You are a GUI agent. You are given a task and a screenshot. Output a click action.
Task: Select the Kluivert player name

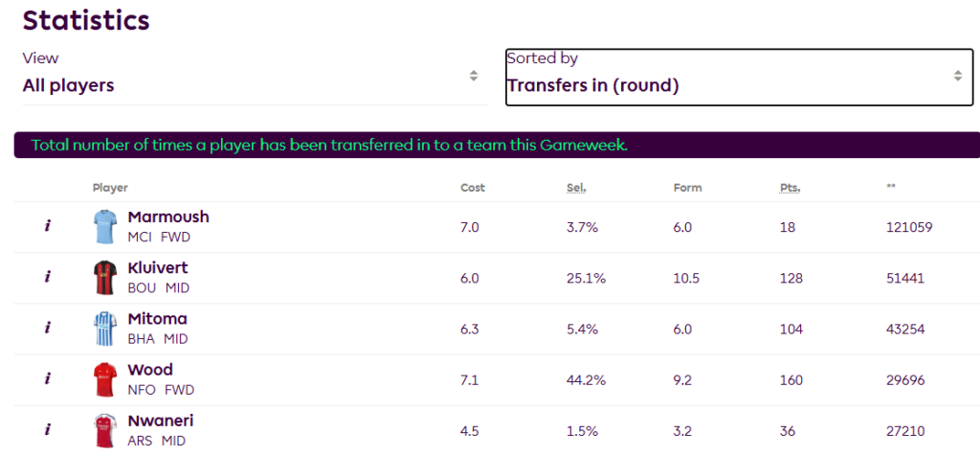[158, 268]
